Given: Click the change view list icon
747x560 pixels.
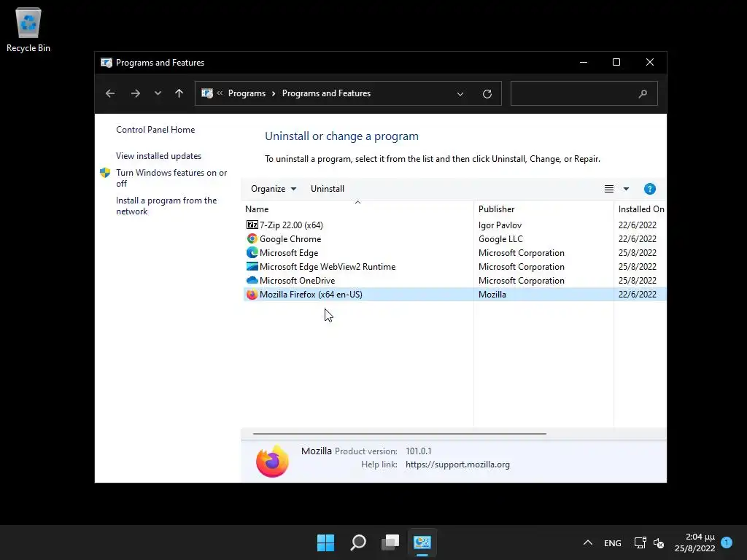Looking at the screenshot, I should [609, 189].
